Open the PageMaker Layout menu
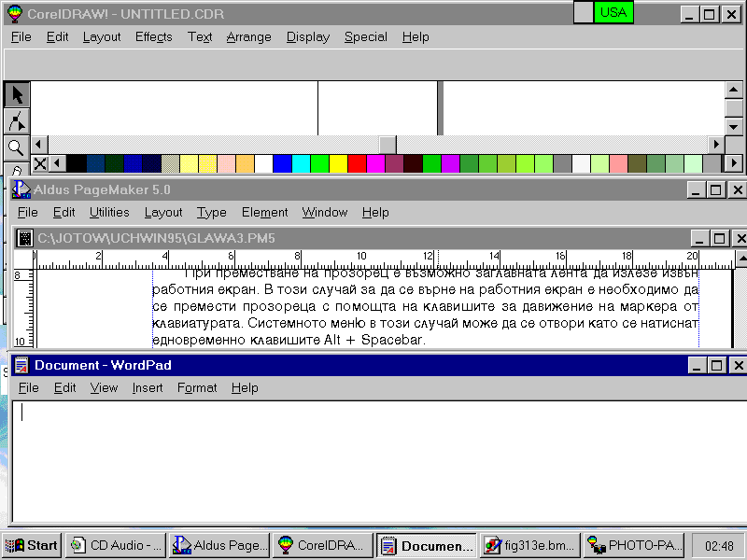Image resolution: width=747 pixels, height=560 pixels. 163,213
